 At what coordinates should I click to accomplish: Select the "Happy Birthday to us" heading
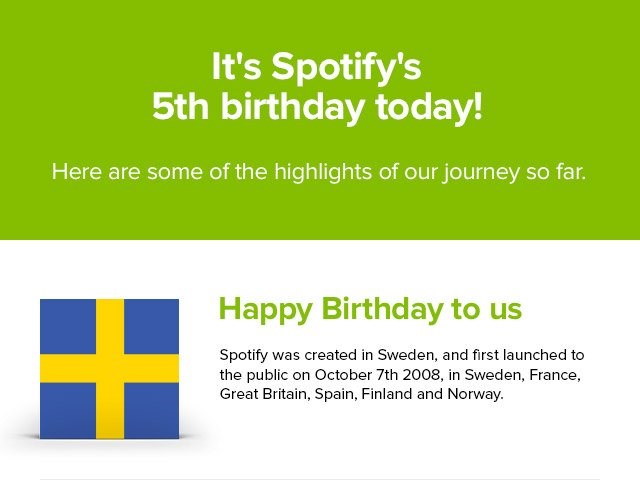(x=370, y=309)
